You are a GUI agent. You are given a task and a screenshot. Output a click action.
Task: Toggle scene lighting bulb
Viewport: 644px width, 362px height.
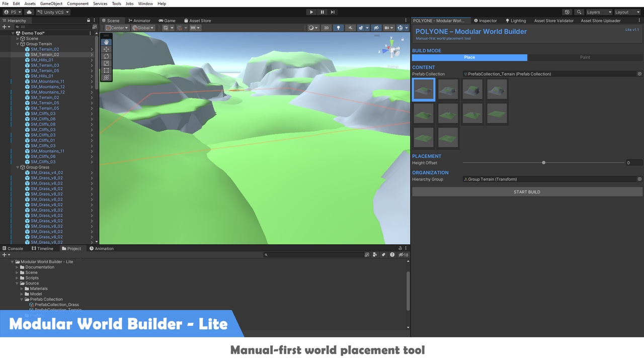339,28
